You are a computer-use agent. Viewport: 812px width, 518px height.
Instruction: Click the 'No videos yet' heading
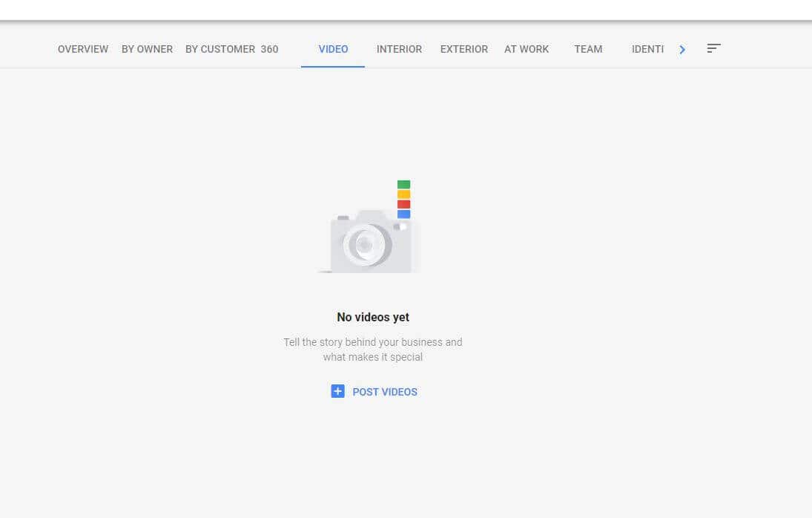(x=373, y=317)
